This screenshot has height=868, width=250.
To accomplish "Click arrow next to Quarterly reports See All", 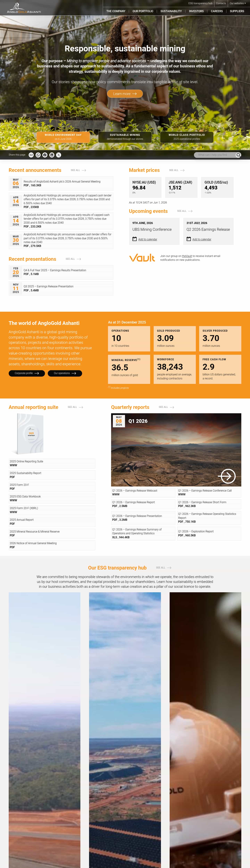I will coord(172,407).
